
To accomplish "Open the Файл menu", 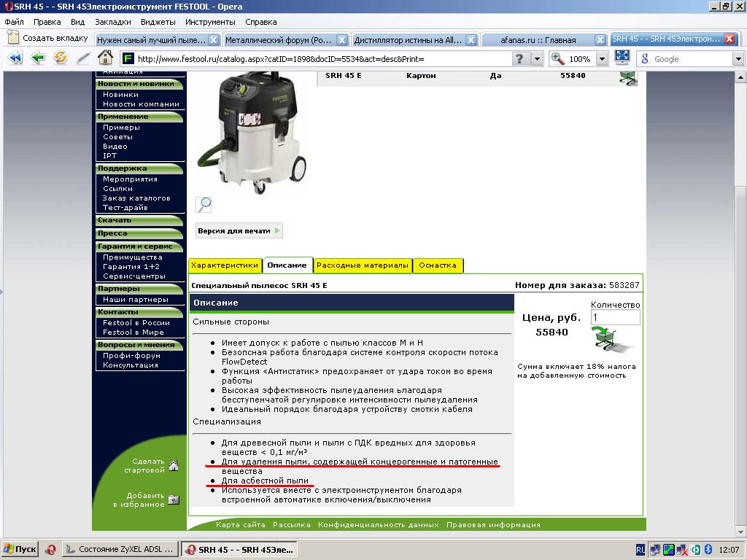I will (x=15, y=22).
